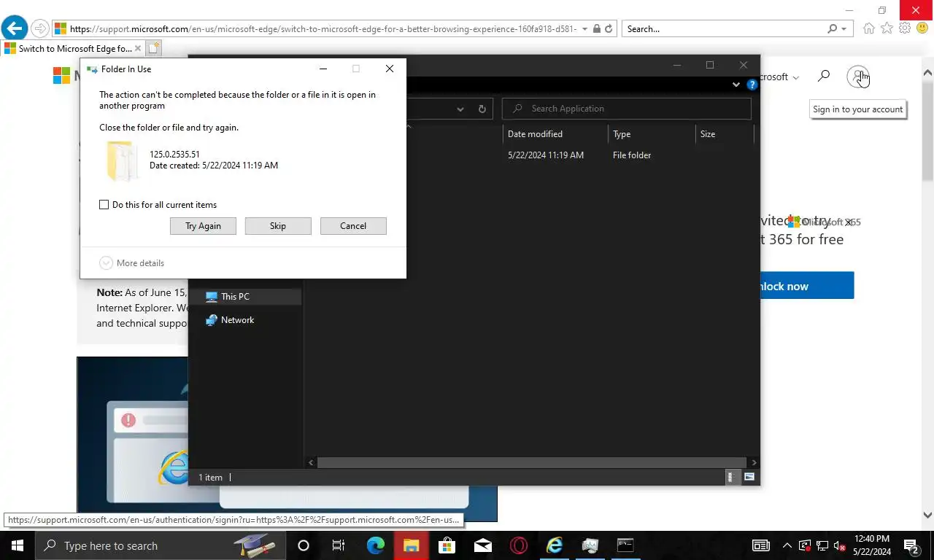The height and width of the screenshot is (560, 934).
Task: Check 'Do this for all current items'
Action: pos(104,205)
